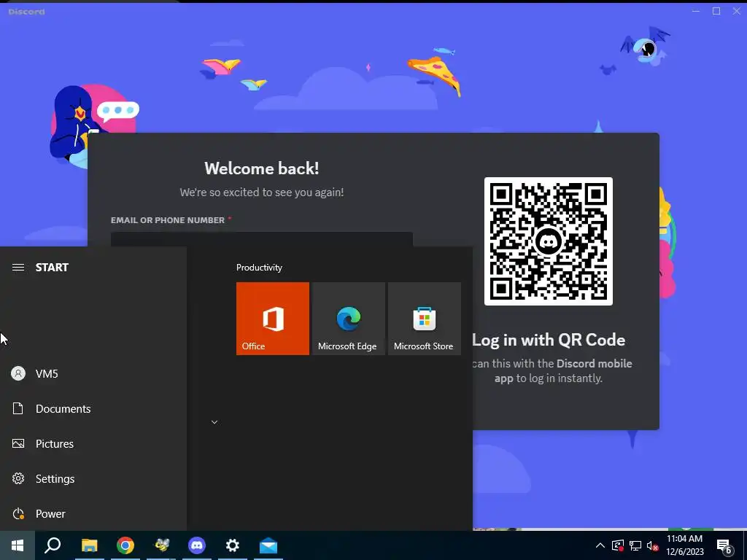Minimize the Discord window
This screenshot has height=560, width=747.
tap(695, 11)
